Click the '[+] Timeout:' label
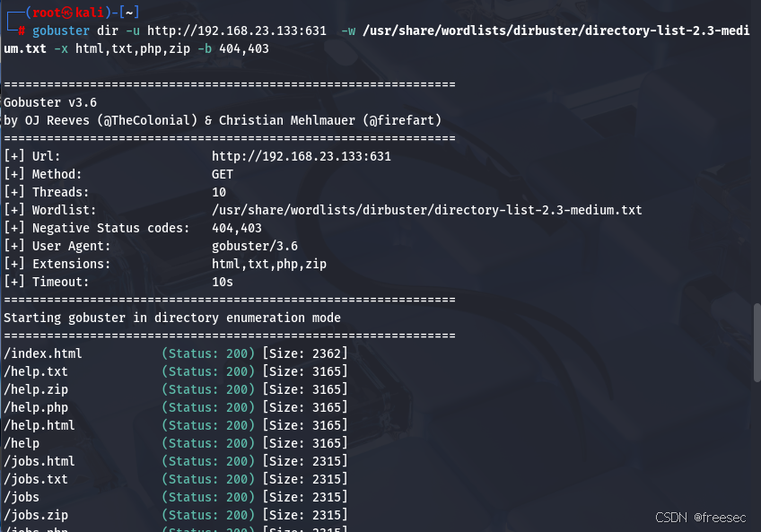 click(47, 282)
